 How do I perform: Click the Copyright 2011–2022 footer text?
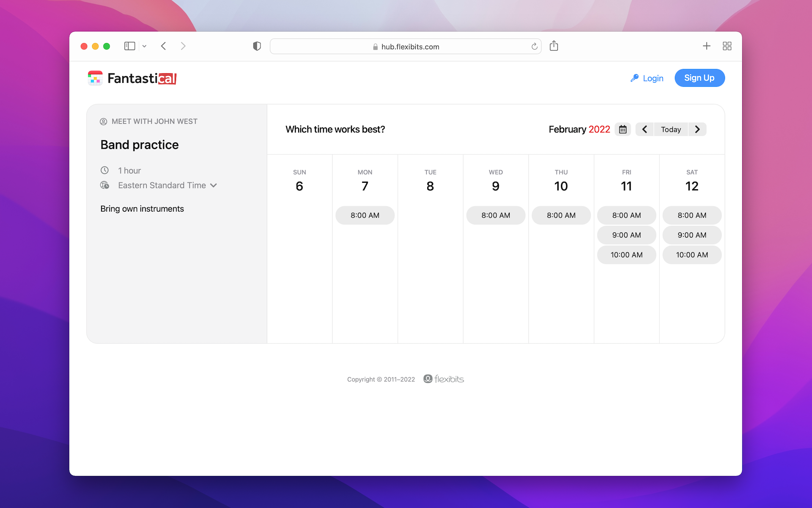pos(381,379)
